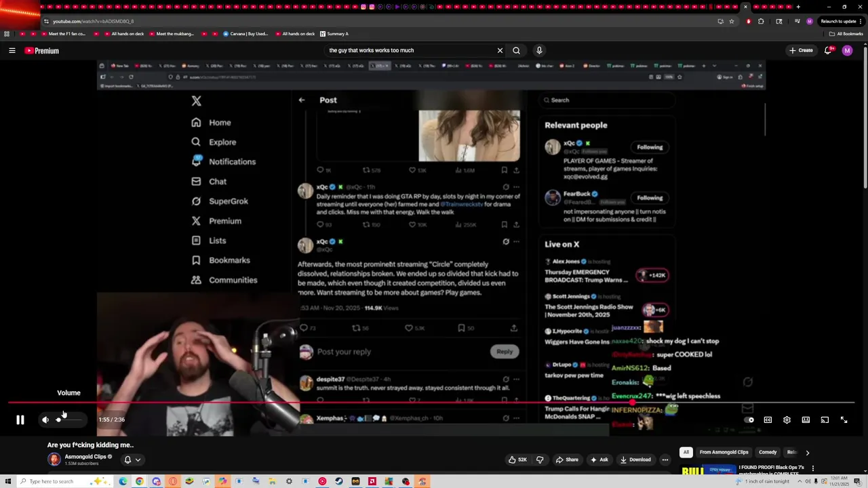
Task: Bookmark this page with the star icon
Action: tap(732, 21)
